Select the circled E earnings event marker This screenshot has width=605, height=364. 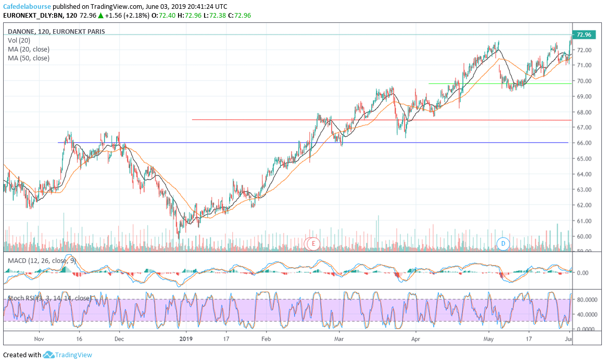313,244
